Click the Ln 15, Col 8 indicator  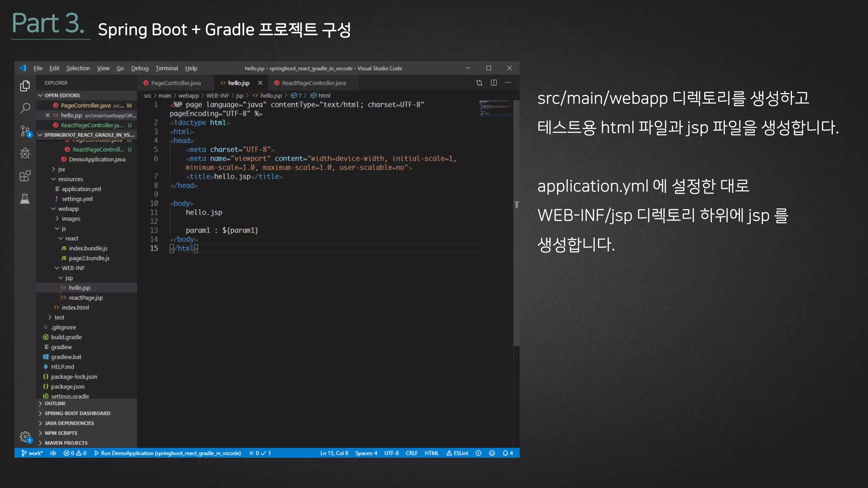click(x=334, y=453)
